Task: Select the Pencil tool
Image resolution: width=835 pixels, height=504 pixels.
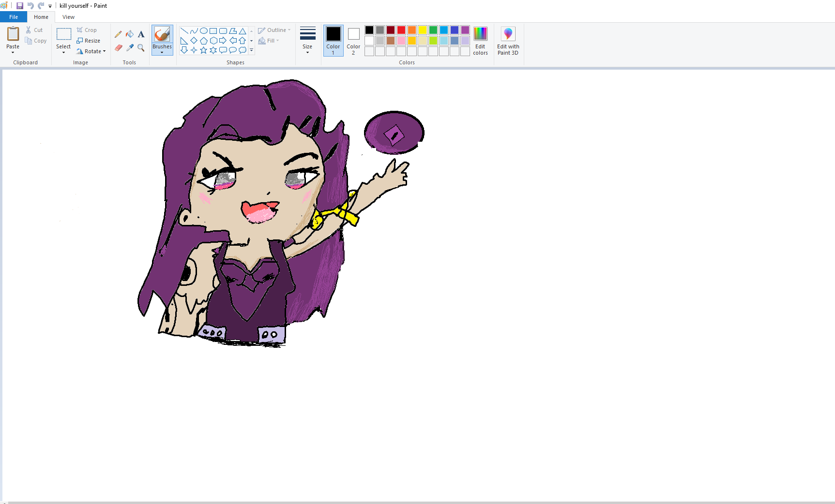Action: pyautogui.click(x=118, y=34)
